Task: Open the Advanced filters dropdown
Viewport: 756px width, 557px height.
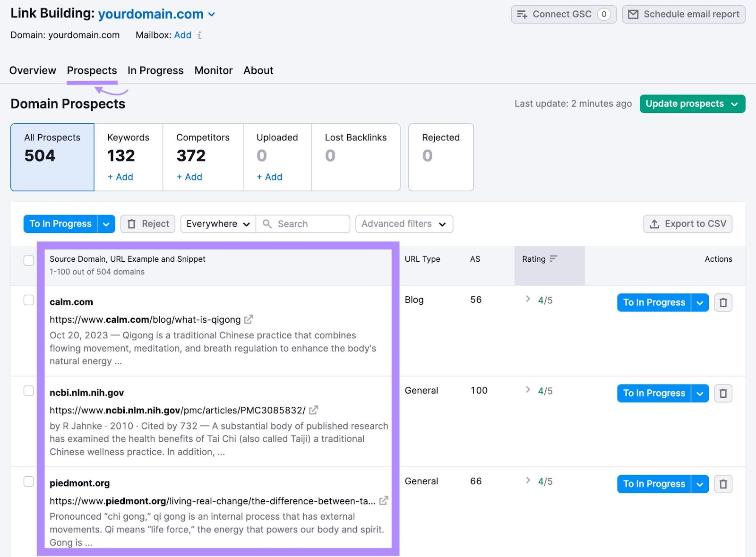Action: pyautogui.click(x=404, y=224)
